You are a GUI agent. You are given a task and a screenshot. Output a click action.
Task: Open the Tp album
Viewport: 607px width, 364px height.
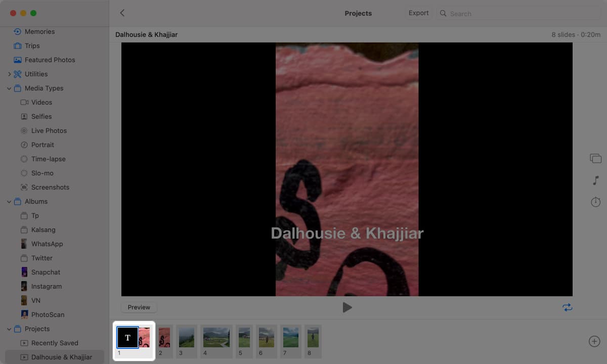coord(35,215)
